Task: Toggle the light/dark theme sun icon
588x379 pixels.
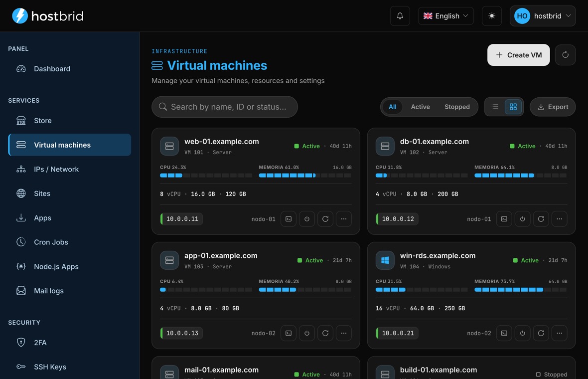Action: coord(492,16)
